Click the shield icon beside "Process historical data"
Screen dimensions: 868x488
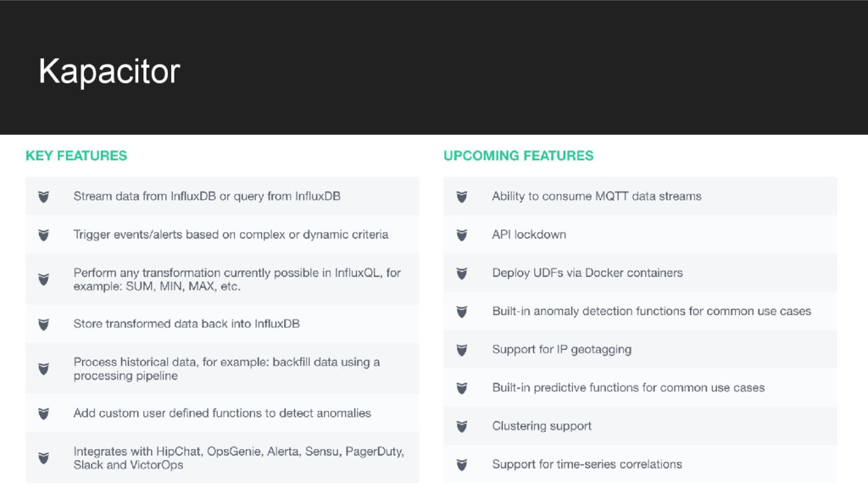(43, 369)
